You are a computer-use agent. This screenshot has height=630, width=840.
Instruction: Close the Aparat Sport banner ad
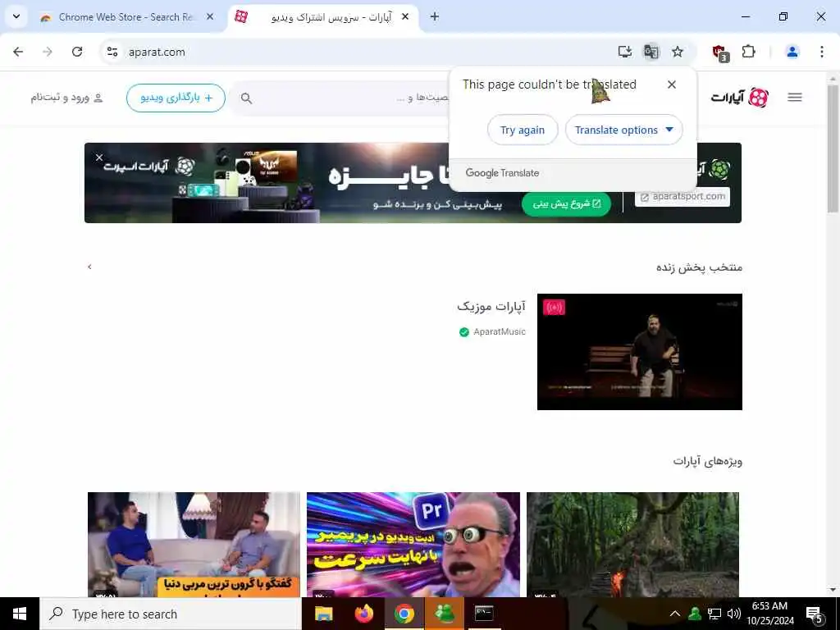pyautogui.click(x=99, y=157)
